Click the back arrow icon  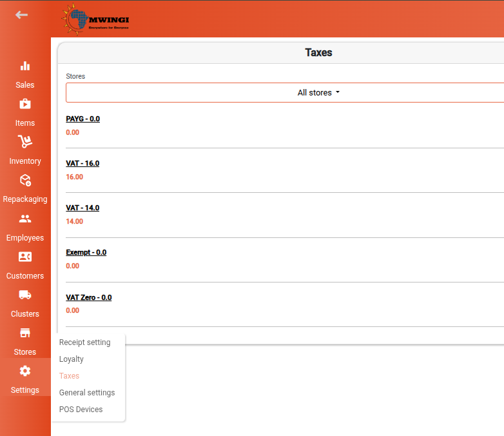point(21,15)
